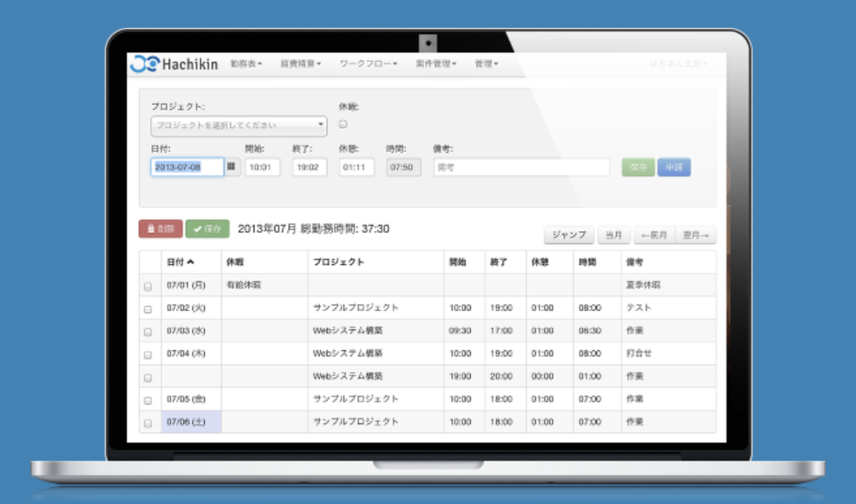The height and width of the screenshot is (504, 856).
Task: Open the 案件管理 menu
Action: (437, 64)
